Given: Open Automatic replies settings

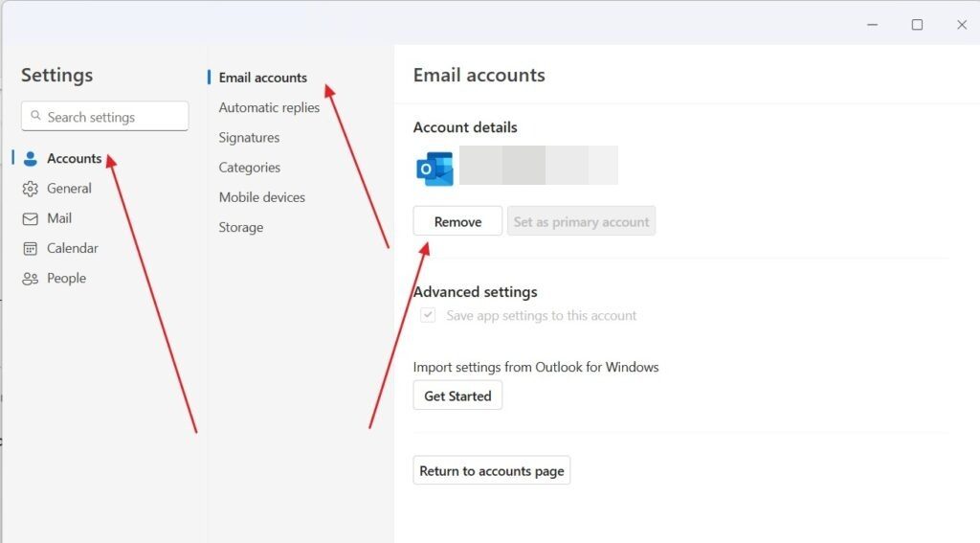Looking at the screenshot, I should tap(269, 107).
